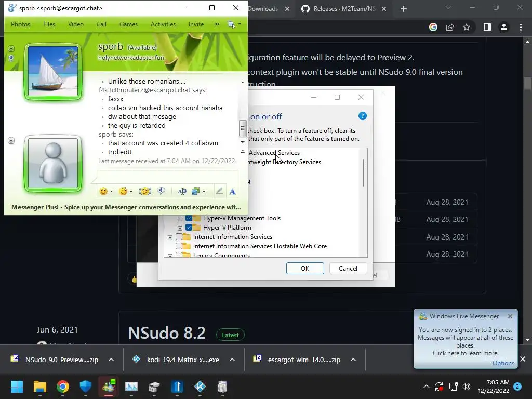This screenshot has width=532, height=399.
Task: Open a new Chrome tab
Action: [403, 9]
